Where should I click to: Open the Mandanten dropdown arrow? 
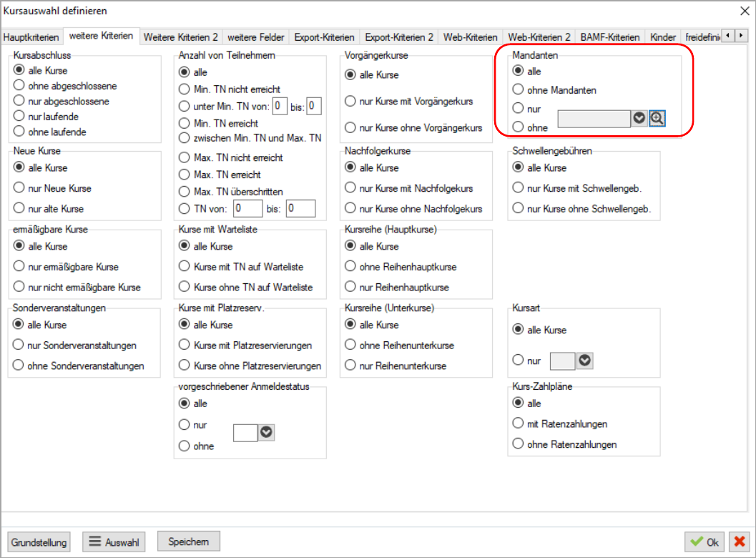(639, 118)
